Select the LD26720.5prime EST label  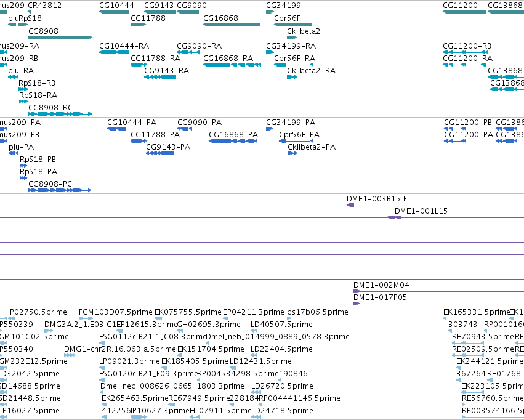tap(282, 386)
